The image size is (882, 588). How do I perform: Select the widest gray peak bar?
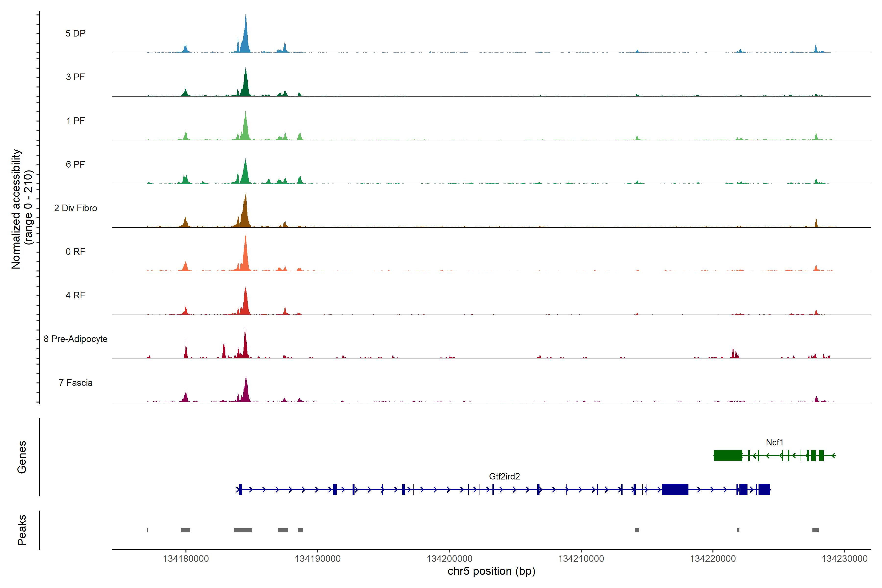(x=243, y=530)
